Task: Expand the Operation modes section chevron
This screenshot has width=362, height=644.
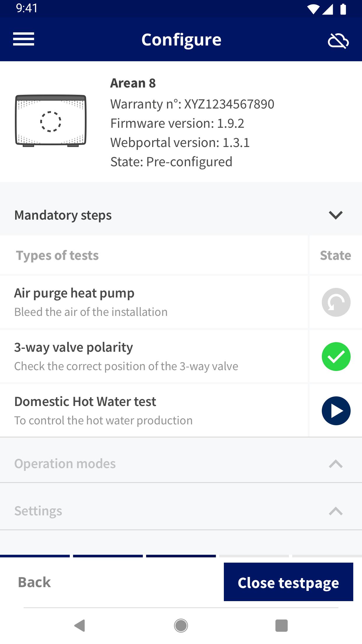Action: click(x=336, y=464)
